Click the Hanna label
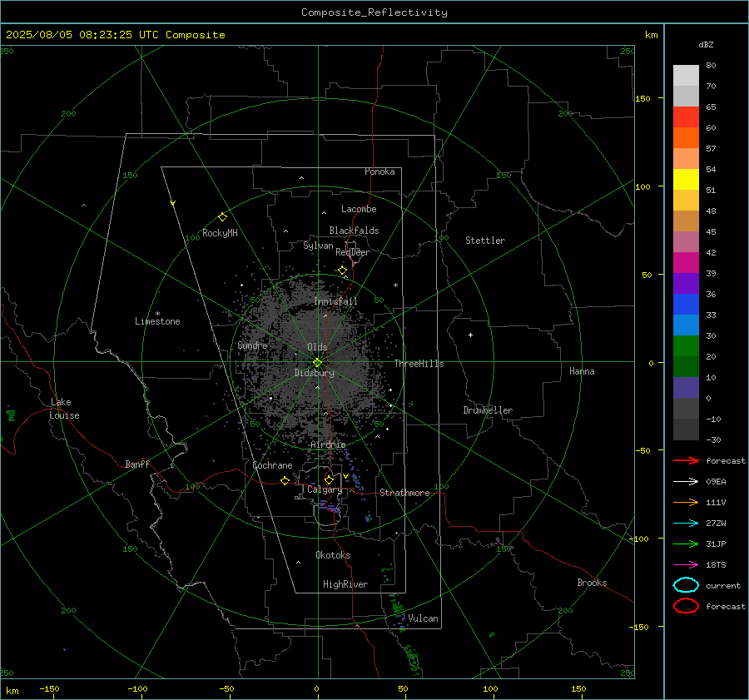Screen dimensions: 749x700 click(582, 371)
